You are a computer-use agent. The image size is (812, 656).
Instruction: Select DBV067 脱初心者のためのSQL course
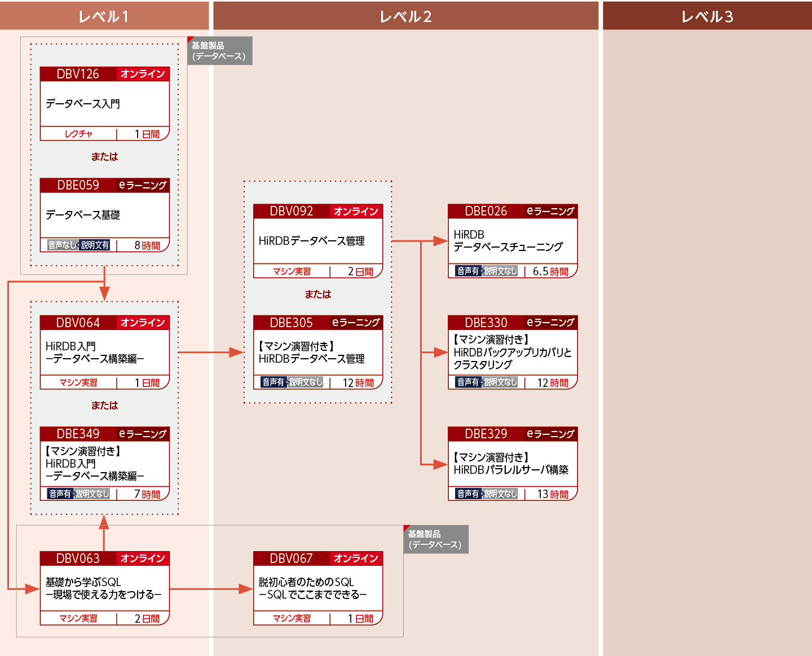click(x=318, y=588)
